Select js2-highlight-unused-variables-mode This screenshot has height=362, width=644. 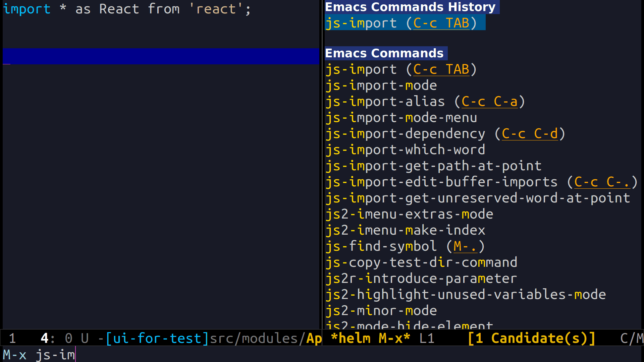pyautogui.click(x=466, y=295)
